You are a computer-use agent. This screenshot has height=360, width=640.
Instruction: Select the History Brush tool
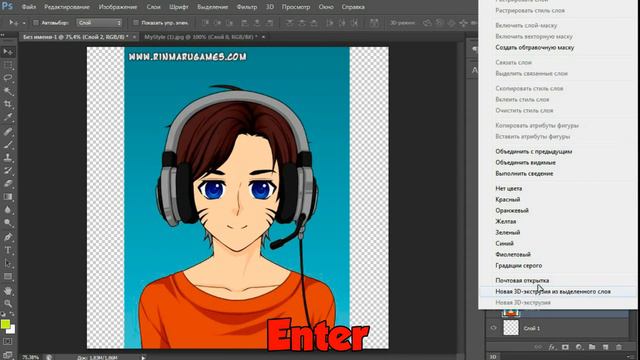pyautogui.click(x=8, y=171)
